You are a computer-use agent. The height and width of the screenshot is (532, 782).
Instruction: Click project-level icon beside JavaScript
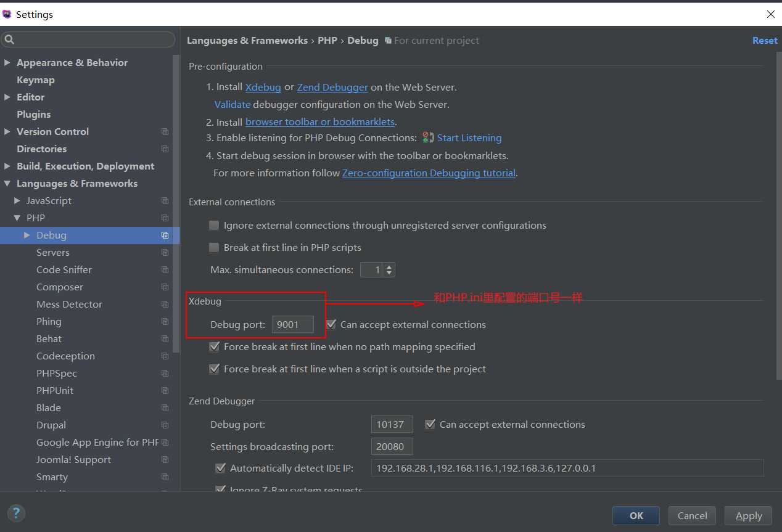pyautogui.click(x=165, y=200)
